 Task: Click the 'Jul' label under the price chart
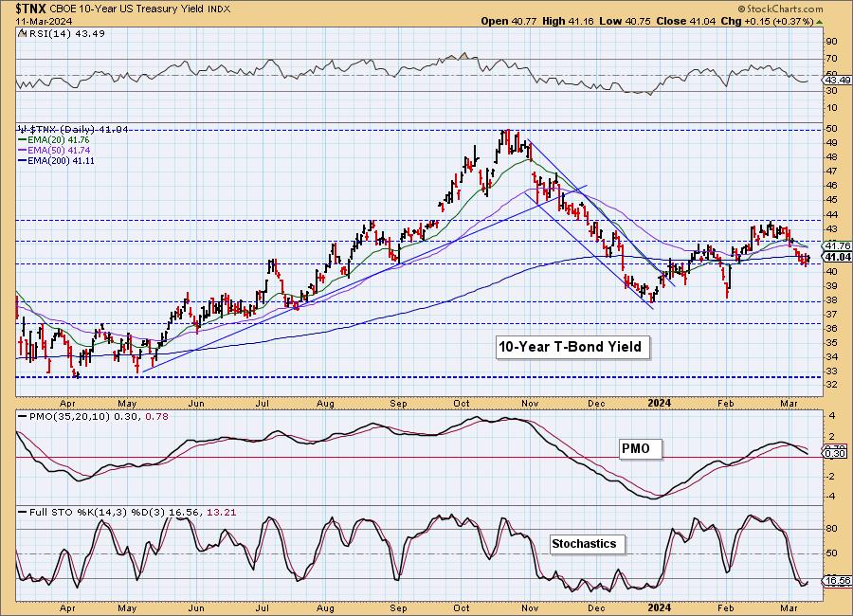263,404
